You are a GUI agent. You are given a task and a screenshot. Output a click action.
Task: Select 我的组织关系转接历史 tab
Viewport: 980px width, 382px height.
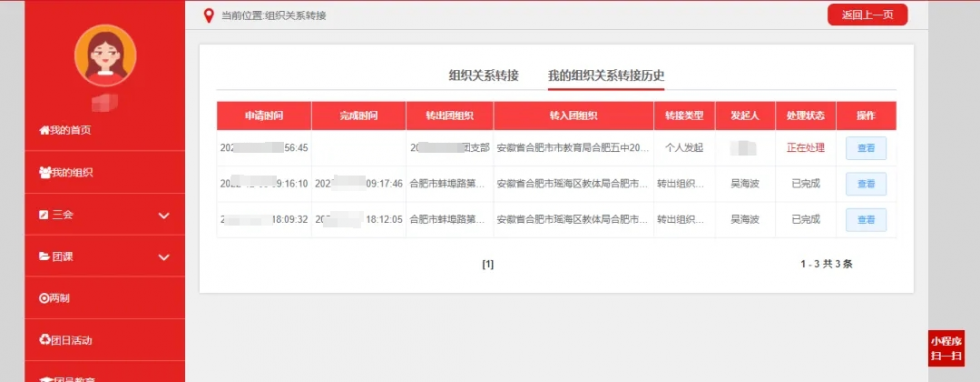click(x=606, y=76)
